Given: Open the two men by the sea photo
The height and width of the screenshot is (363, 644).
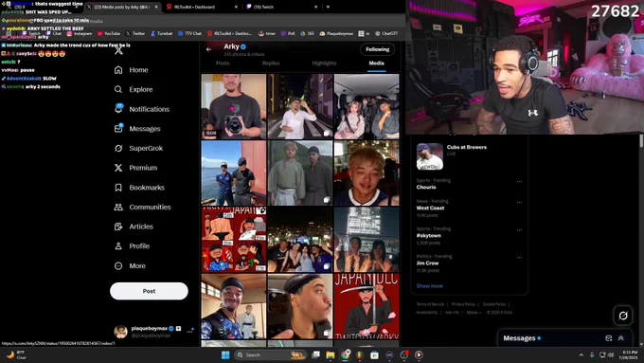Looking at the screenshot, I should (x=234, y=173).
